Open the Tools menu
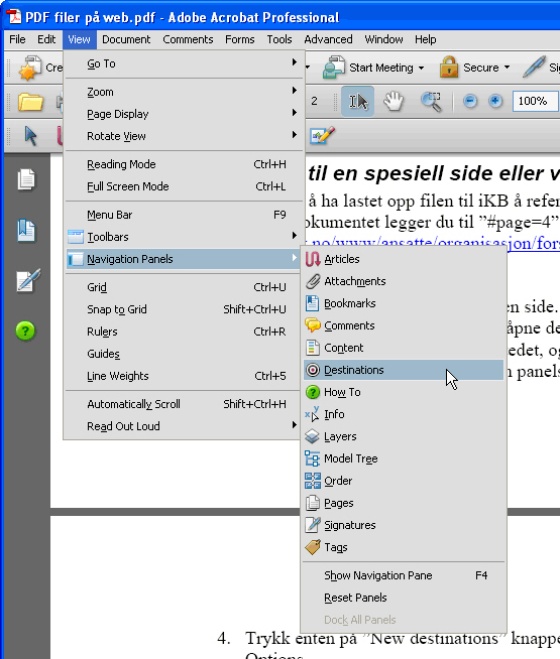The height and width of the screenshot is (659, 560). point(279,40)
